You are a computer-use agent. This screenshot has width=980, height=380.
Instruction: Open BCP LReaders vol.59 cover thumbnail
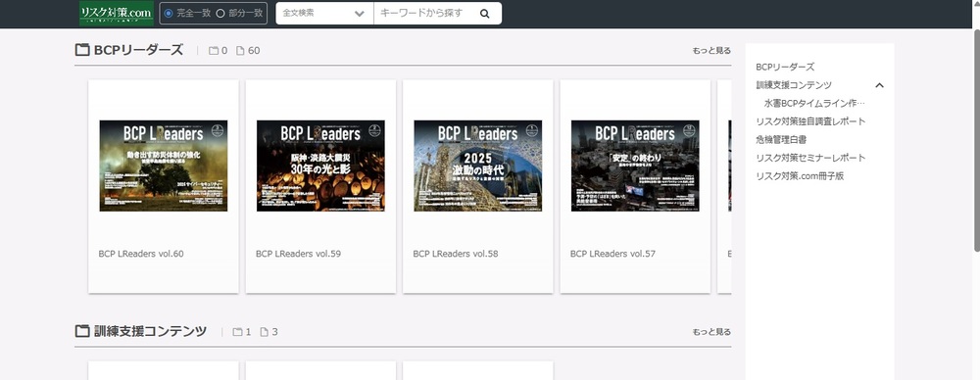[x=320, y=166]
